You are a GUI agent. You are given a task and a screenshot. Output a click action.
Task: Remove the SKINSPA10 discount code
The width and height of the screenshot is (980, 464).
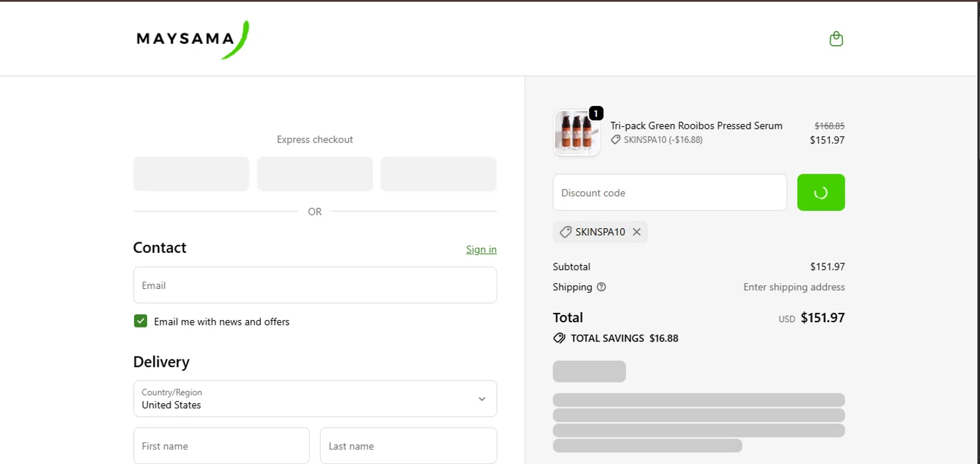(636, 232)
